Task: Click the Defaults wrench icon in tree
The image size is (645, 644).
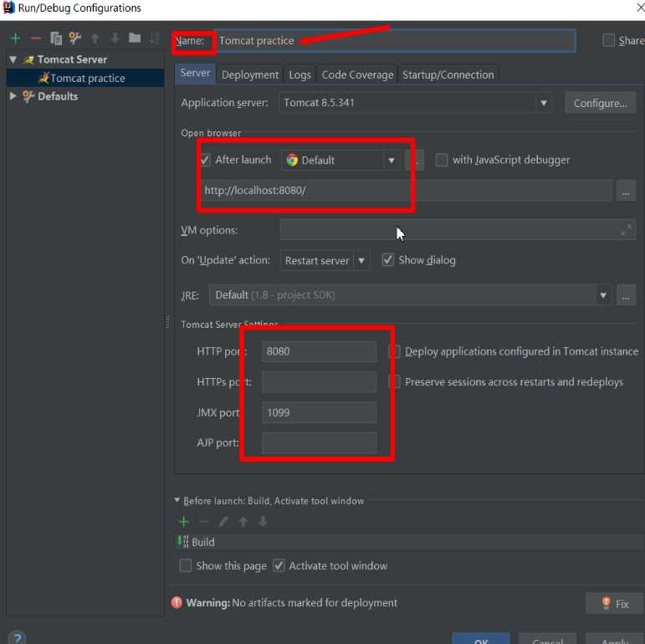Action: click(28, 96)
